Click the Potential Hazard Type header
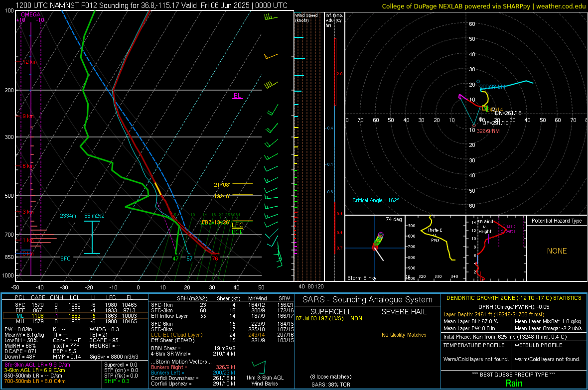This screenshot has height=390, width=588. (x=557, y=221)
